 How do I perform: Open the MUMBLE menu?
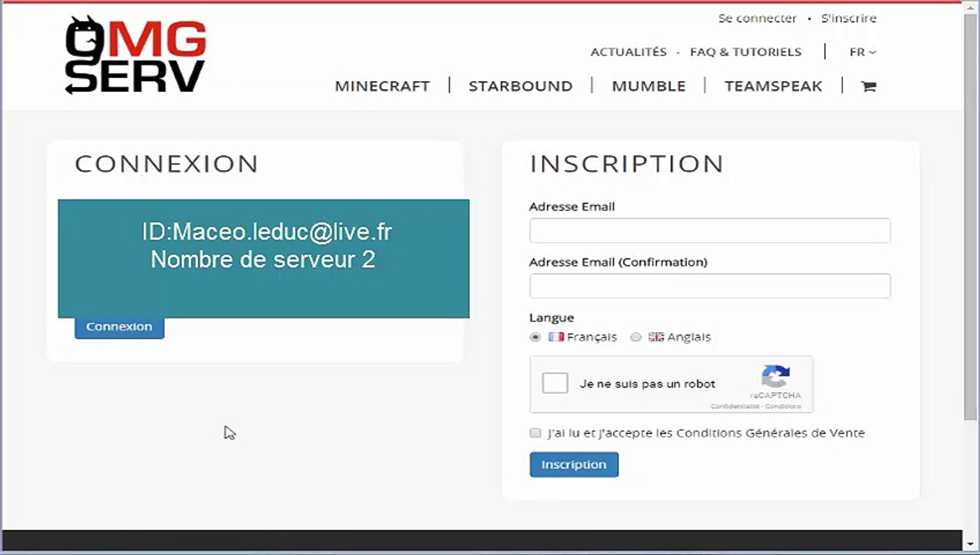(x=649, y=86)
